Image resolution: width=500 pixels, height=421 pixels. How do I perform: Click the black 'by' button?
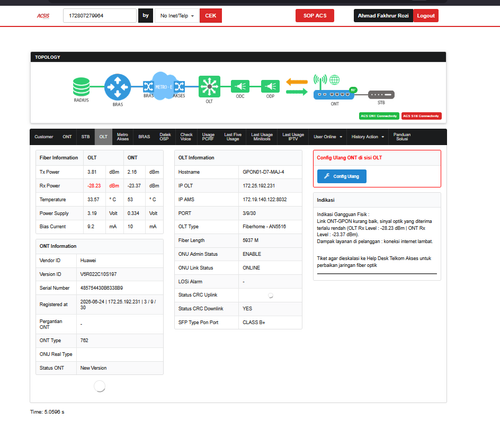(146, 16)
